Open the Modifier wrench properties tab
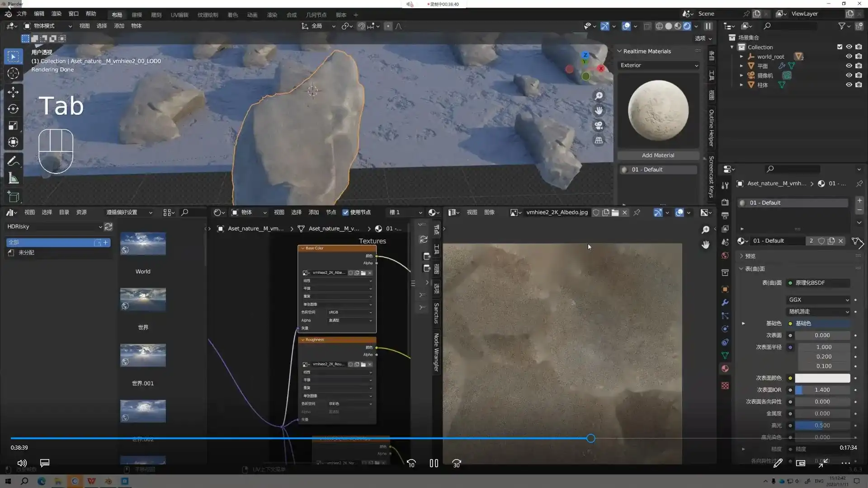 (725, 302)
